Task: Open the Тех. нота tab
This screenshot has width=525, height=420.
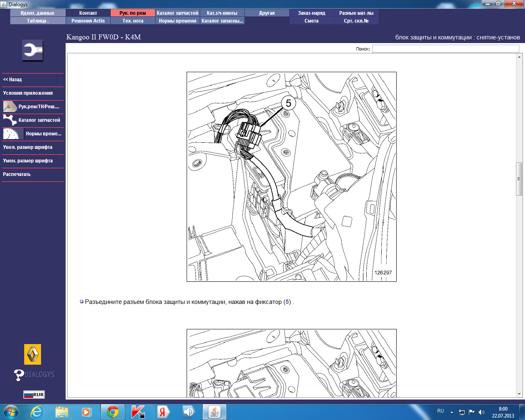Action: 133,21
